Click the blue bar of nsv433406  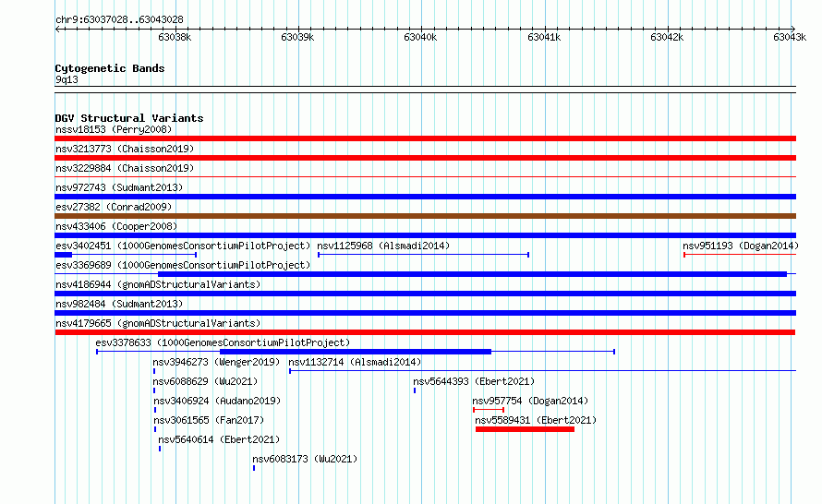click(x=425, y=235)
